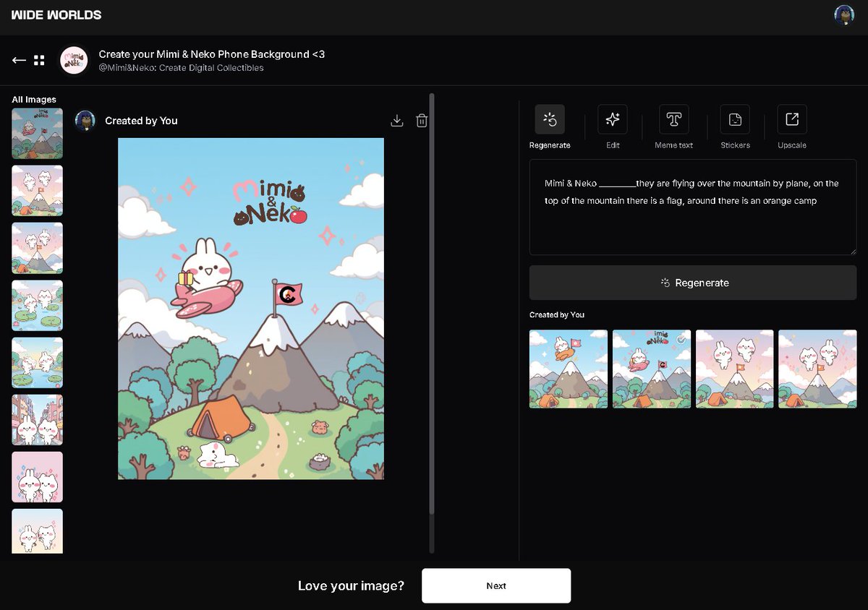Click the main generated image preview

coord(251,309)
